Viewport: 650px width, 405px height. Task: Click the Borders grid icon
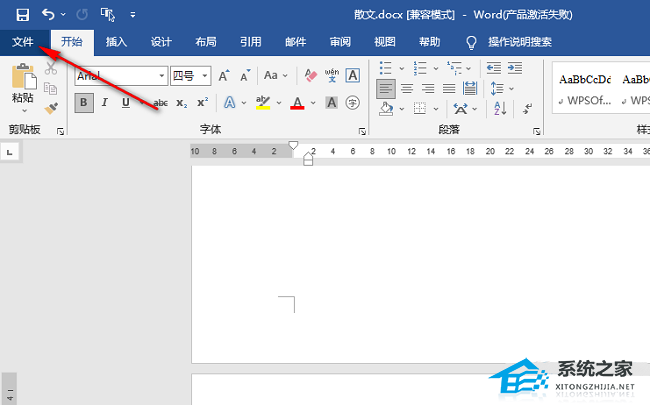pyautogui.click(x=420, y=109)
